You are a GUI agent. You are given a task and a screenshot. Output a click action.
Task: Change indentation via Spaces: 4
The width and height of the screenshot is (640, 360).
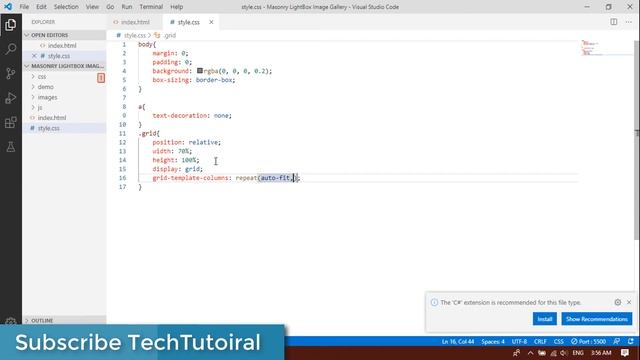(x=493, y=341)
